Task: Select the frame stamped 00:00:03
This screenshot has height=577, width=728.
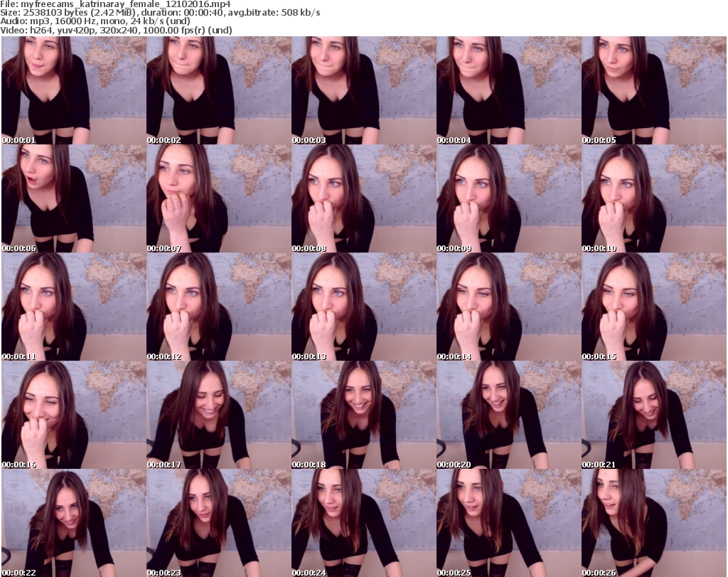Action: (363, 90)
